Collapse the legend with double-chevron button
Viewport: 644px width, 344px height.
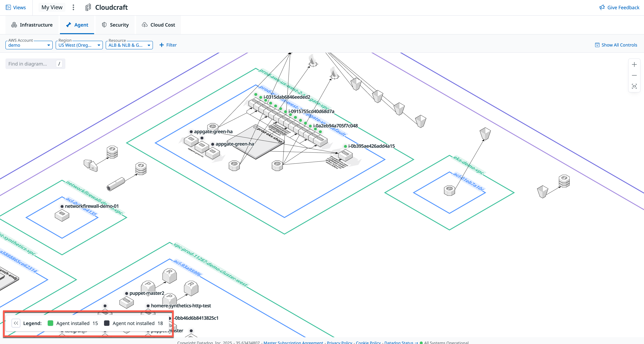click(16, 323)
